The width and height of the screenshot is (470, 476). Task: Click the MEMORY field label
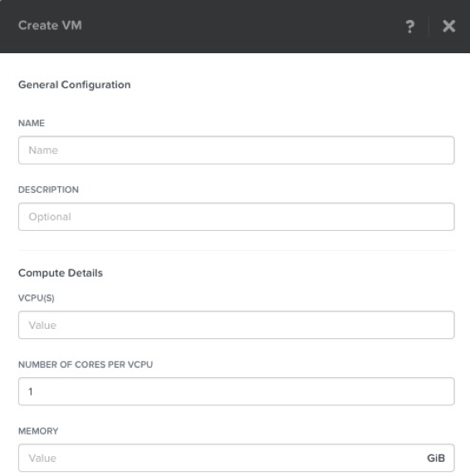(x=38, y=431)
